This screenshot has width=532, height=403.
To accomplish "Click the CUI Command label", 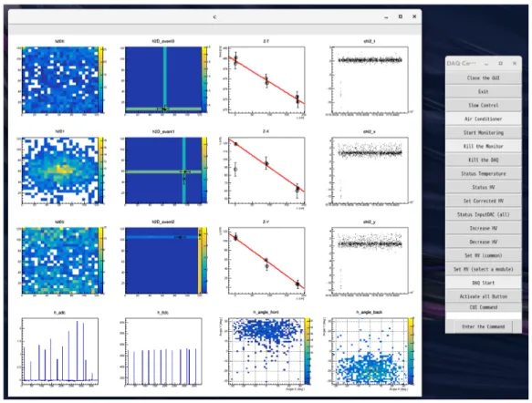I will click(483, 307).
